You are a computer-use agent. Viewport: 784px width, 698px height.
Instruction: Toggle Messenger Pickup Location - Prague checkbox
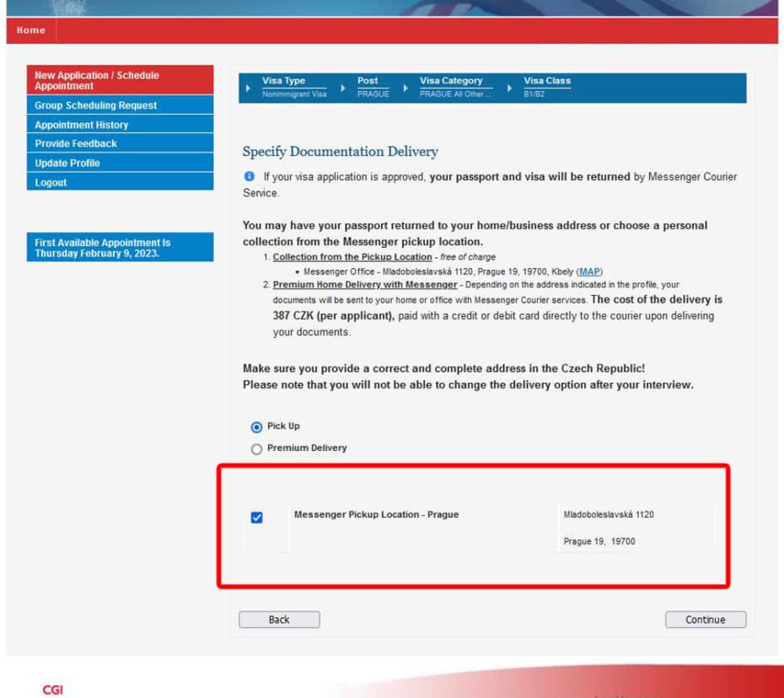[x=256, y=518]
